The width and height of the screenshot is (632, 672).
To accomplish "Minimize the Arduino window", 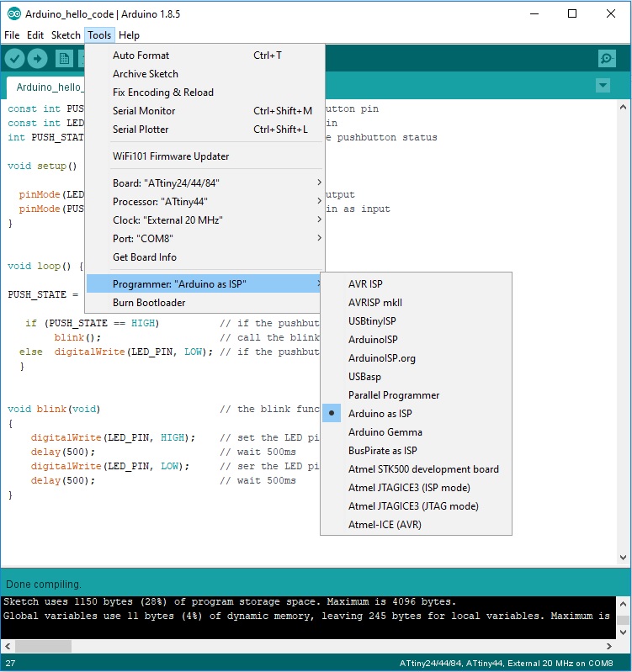I will (x=534, y=13).
